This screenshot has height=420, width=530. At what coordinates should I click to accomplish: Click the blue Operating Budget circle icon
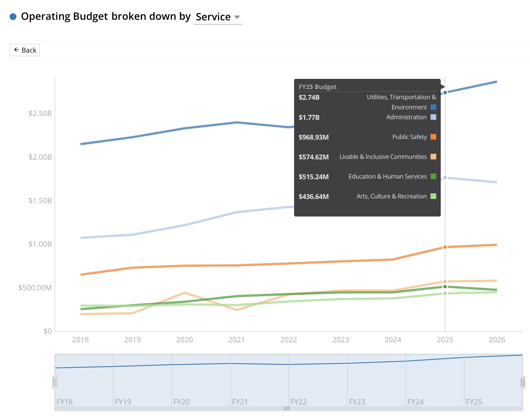[x=13, y=17]
